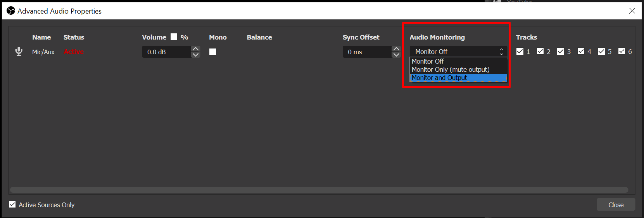
Task: Uncheck track 4 for Mic/Aux
Action: coord(581,51)
